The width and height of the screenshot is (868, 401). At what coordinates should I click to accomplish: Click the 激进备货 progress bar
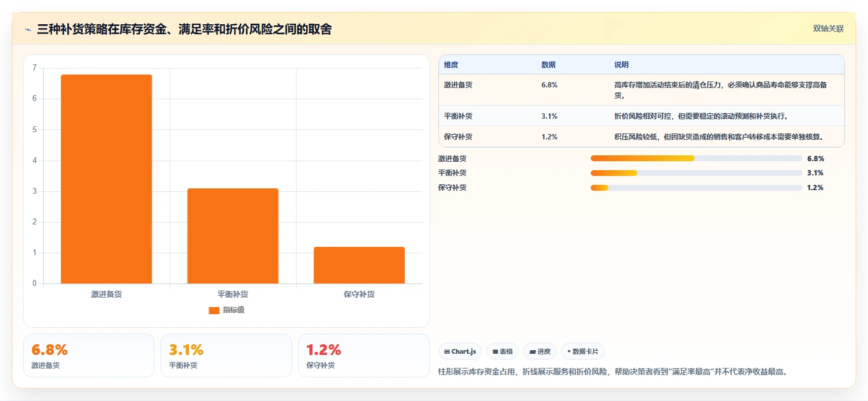pos(696,158)
